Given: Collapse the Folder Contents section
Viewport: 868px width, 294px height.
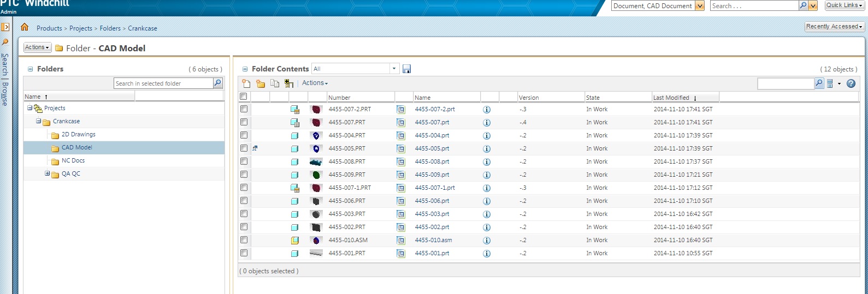Looking at the screenshot, I should [x=245, y=69].
